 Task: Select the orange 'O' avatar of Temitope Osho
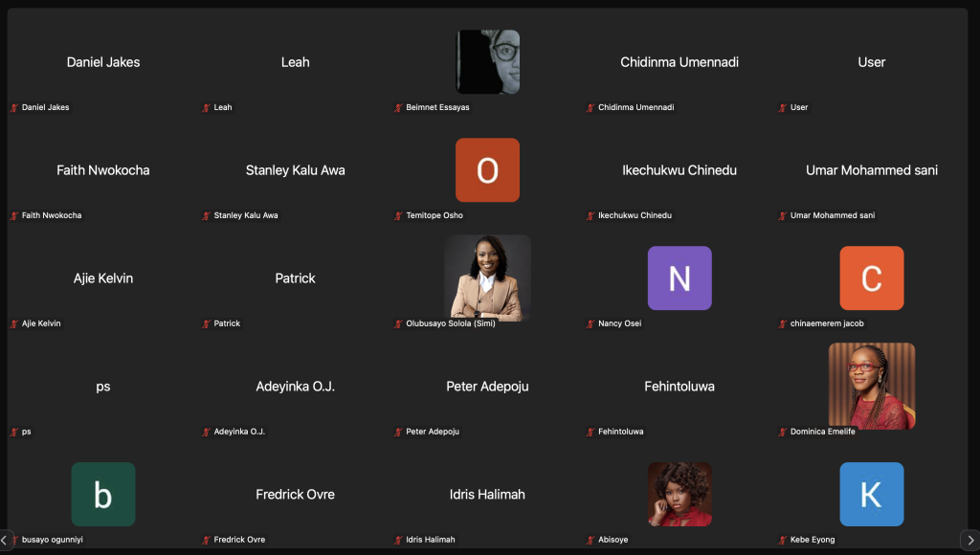pos(487,170)
